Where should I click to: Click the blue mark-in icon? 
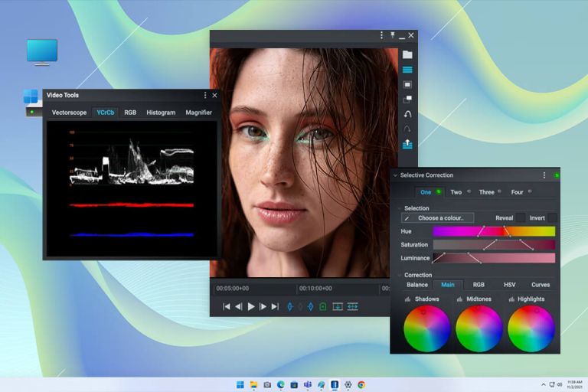coord(290,306)
